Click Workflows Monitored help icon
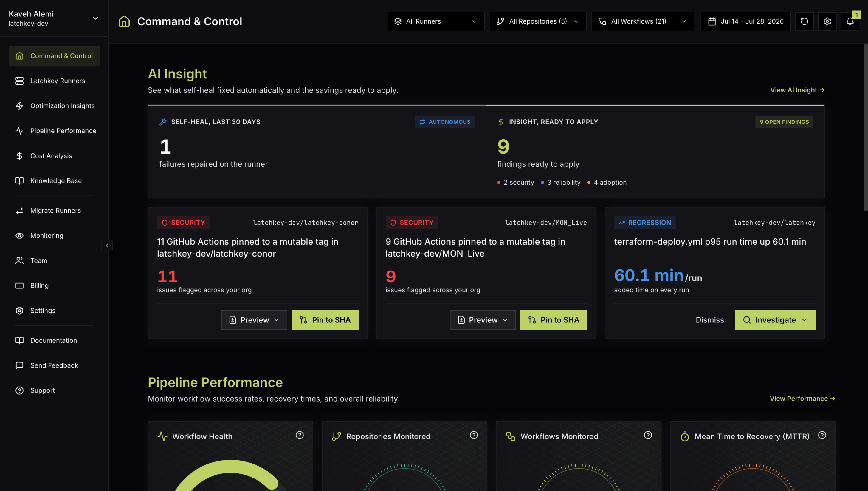 (x=648, y=435)
